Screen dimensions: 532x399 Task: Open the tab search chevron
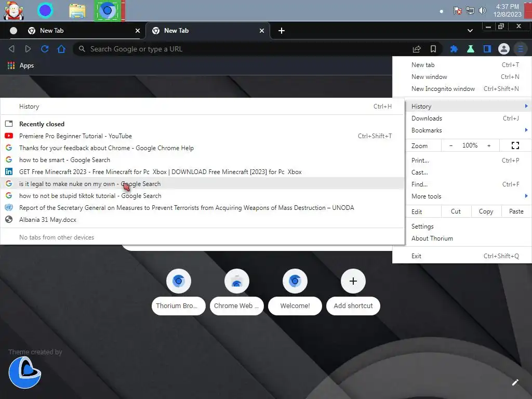point(470,31)
